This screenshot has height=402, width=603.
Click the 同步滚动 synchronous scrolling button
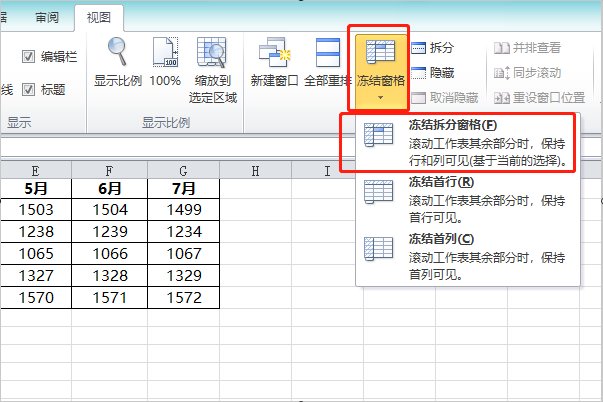(527, 72)
